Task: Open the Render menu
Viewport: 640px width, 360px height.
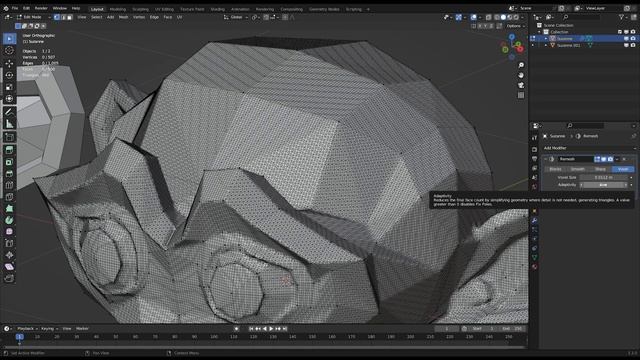Action: pos(41,8)
